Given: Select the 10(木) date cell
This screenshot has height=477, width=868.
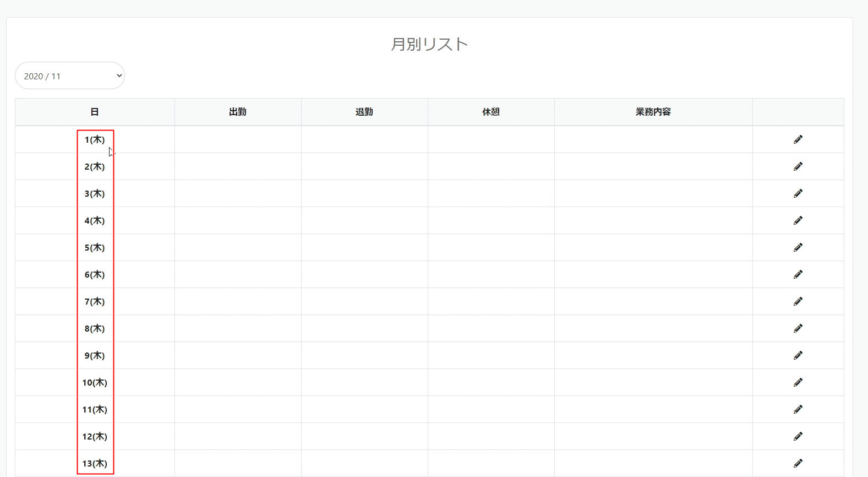Looking at the screenshot, I should tap(95, 382).
